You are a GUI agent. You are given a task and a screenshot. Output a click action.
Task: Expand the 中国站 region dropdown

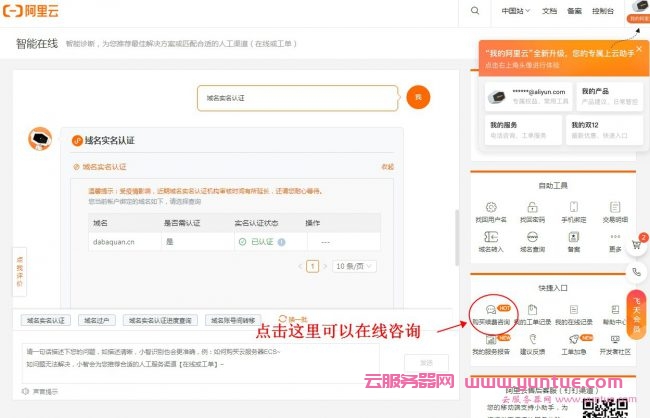click(x=515, y=11)
